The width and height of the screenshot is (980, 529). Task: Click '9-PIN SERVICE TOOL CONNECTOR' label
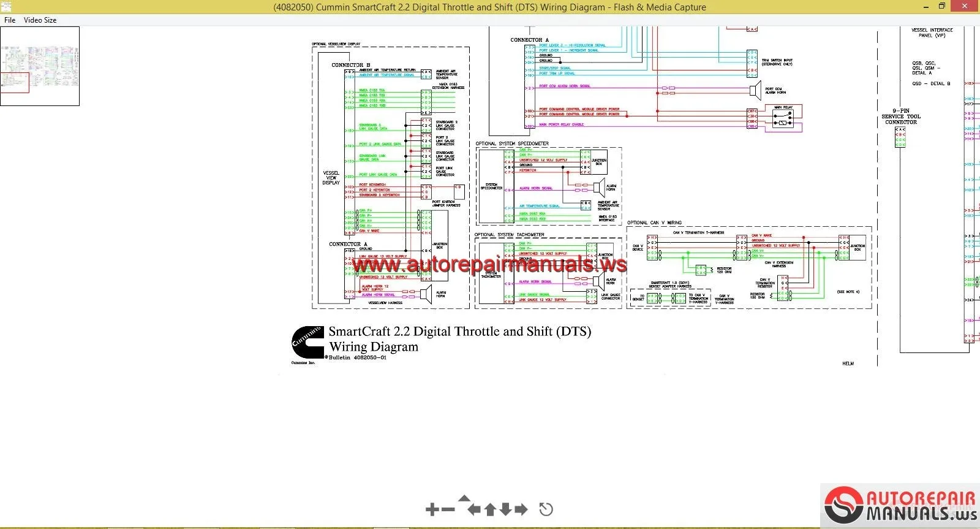click(x=901, y=116)
